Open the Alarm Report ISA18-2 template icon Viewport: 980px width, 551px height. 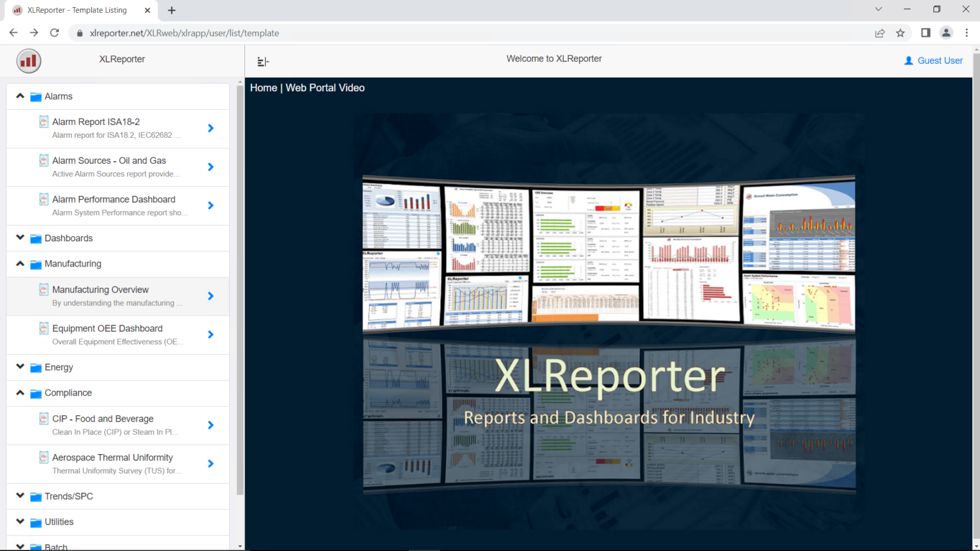click(x=43, y=121)
